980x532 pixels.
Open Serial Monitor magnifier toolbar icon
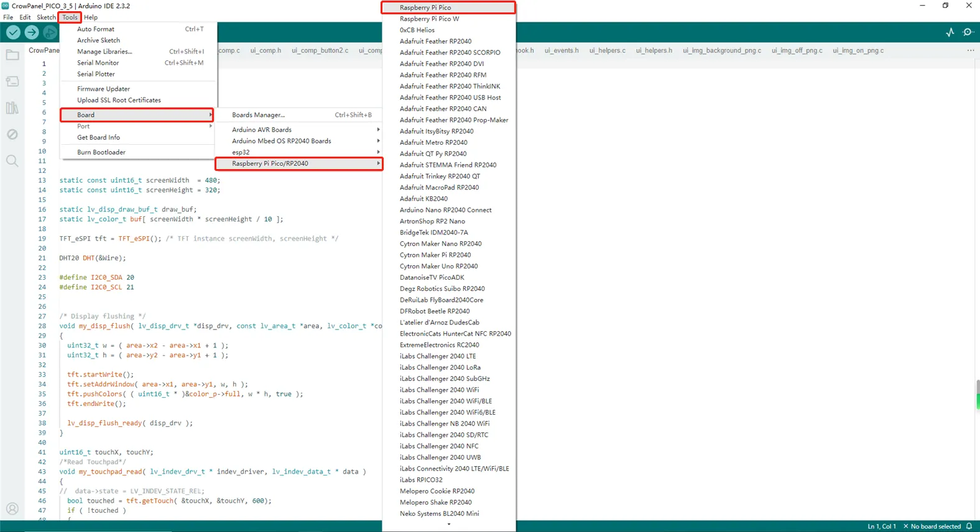pyautogui.click(x=968, y=32)
